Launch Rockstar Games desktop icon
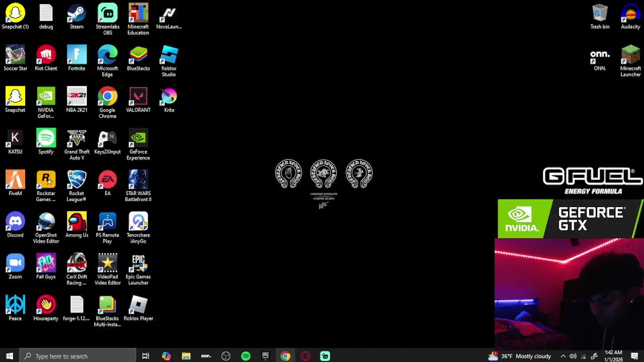The width and height of the screenshot is (644, 362). click(46, 187)
